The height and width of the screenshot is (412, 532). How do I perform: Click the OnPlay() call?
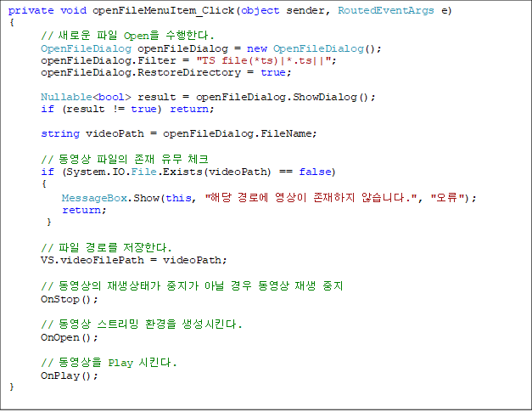point(70,376)
